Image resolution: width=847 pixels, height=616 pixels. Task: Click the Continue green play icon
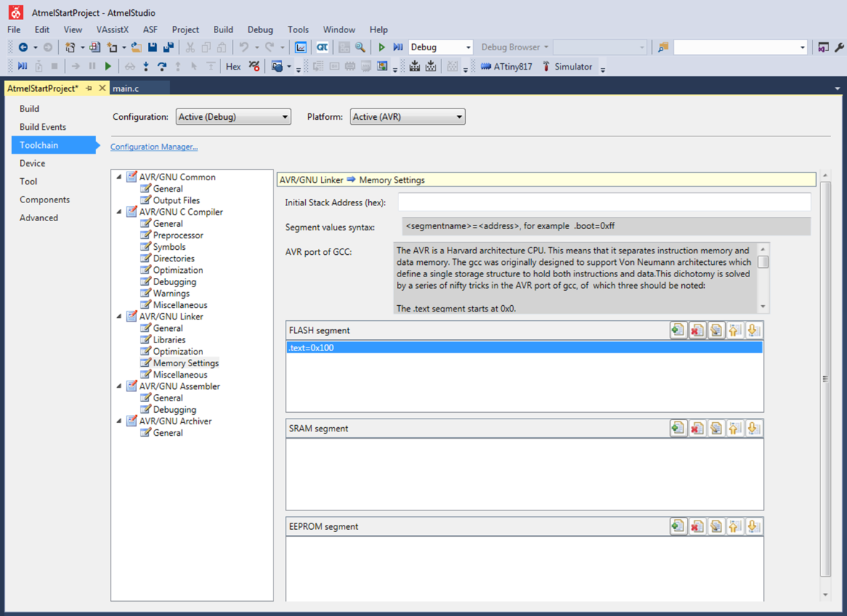[x=108, y=67]
